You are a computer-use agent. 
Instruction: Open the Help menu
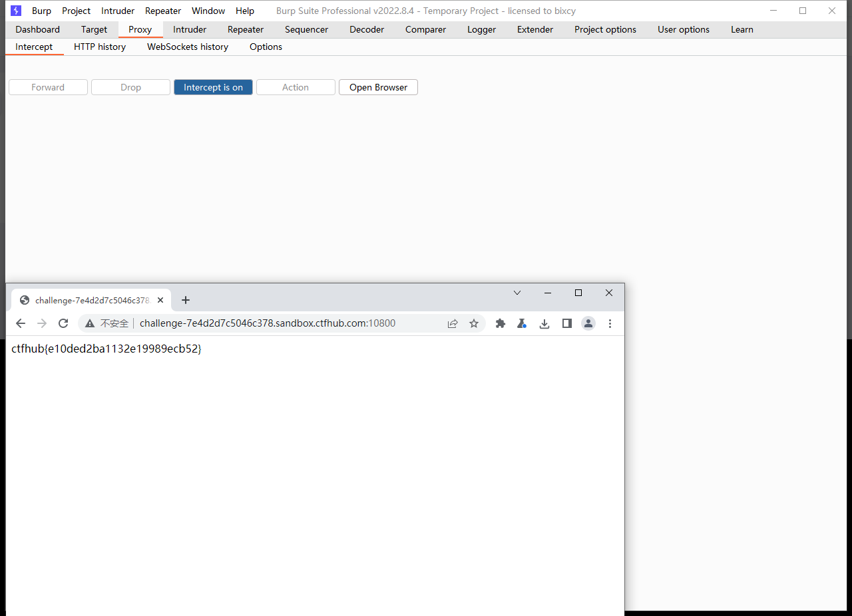245,11
